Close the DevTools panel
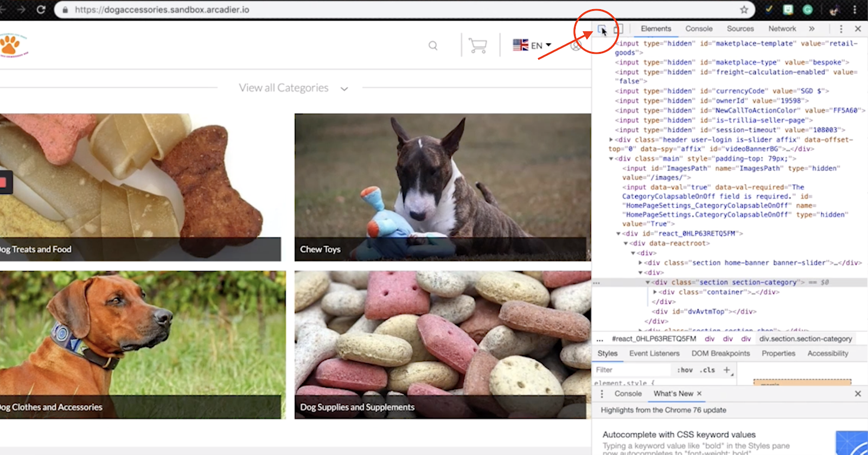This screenshot has height=455, width=868. 858,29
